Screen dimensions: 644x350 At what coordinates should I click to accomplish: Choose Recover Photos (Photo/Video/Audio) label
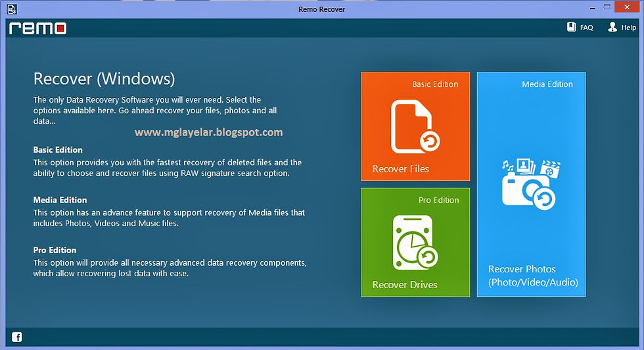[533, 276]
